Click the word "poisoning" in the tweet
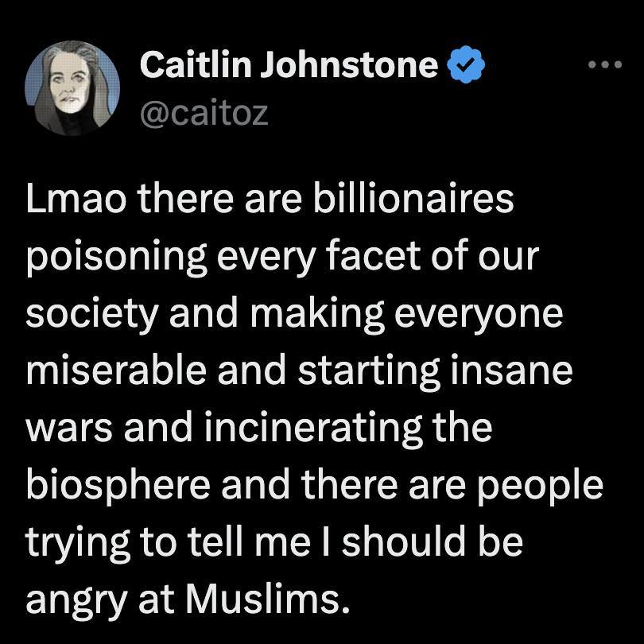 click(x=117, y=258)
